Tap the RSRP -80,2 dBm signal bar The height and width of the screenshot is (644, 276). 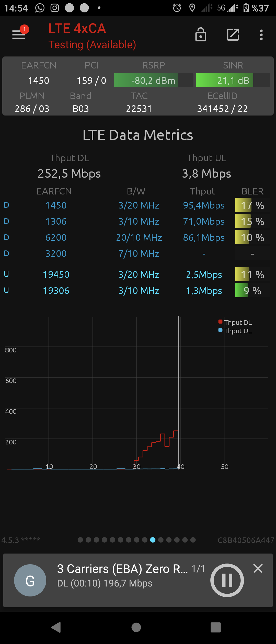pyautogui.click(x=154, y=80)
